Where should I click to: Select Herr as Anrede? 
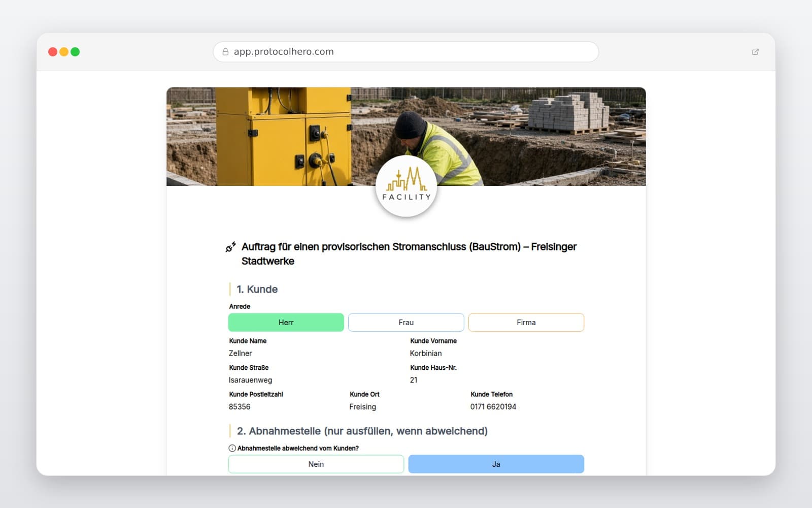click(x=286, y=323)
